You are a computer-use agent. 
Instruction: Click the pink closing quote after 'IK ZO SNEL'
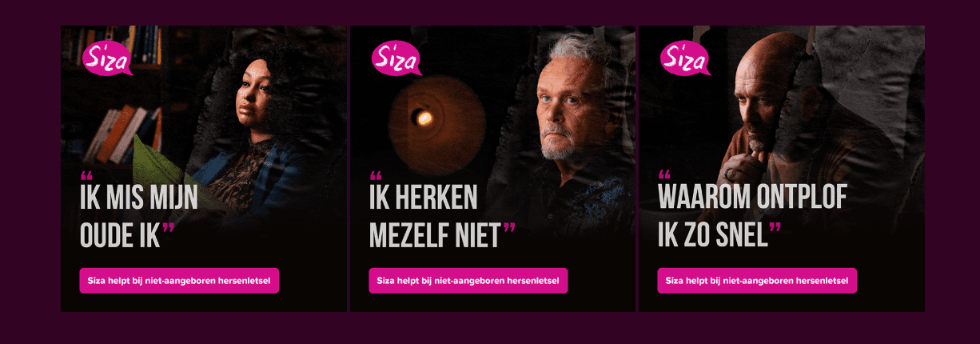click(x=775, y=229)
